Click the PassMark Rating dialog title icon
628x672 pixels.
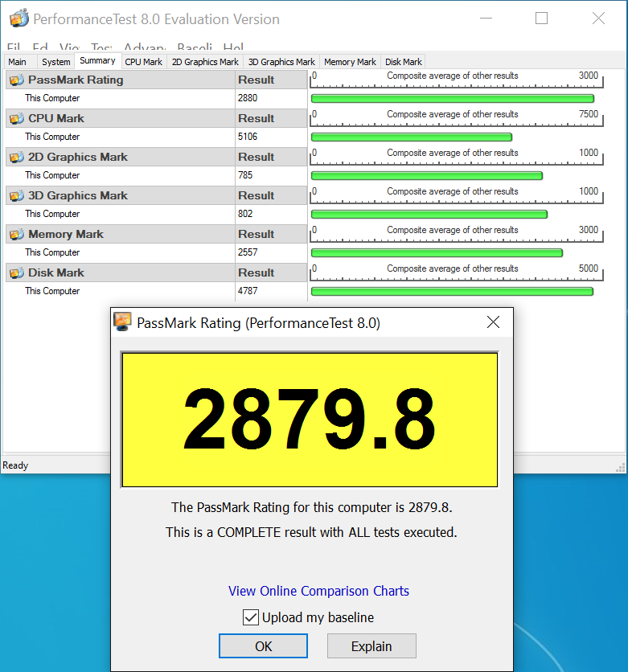click(x=122, y=322)
